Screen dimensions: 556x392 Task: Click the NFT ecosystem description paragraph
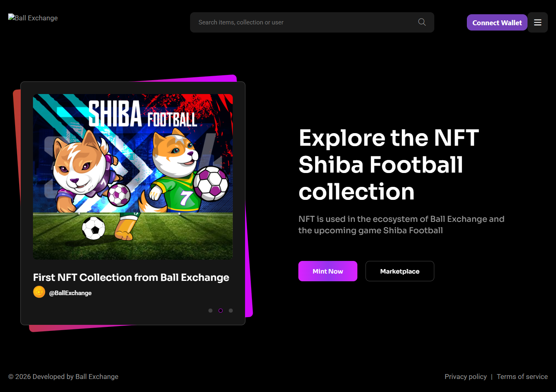(x=401, y=225)
